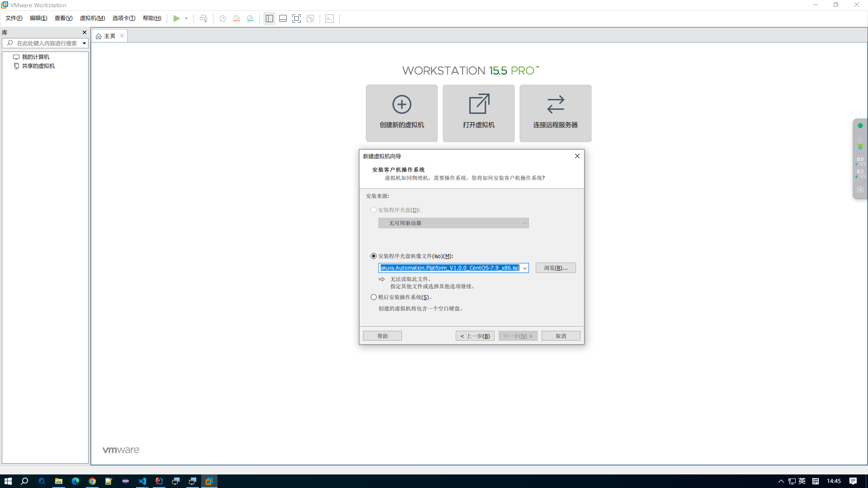Image resolution: width=868 pixels, height=488 pixels.
Task: Click the revert to snapshot icon
Action: (236, 19)
